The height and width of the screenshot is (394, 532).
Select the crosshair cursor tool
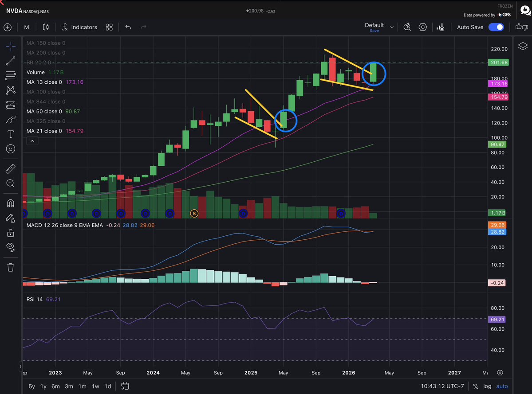11,46
